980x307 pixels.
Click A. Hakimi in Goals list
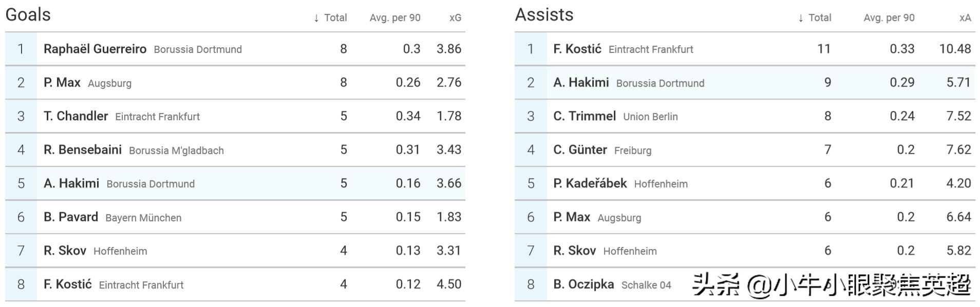tap(71, 183)
